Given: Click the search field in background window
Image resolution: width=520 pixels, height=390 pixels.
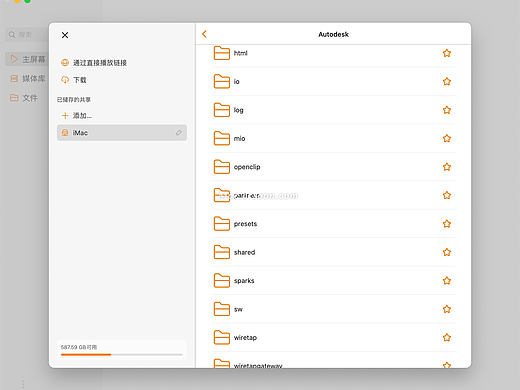Looking at the screenshot, I should point(27,35).
